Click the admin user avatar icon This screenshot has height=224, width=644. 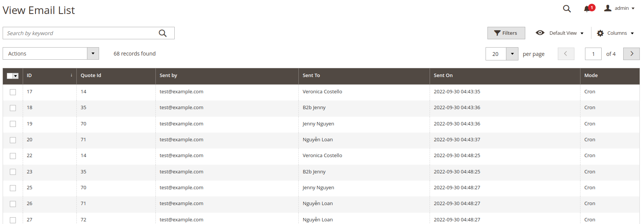pyautogui.click(x=608, y=8)
